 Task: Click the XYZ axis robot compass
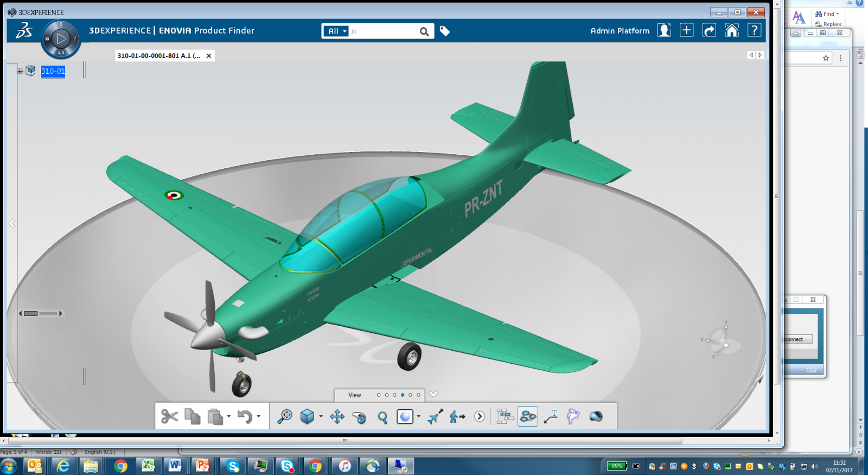point(723,340)
